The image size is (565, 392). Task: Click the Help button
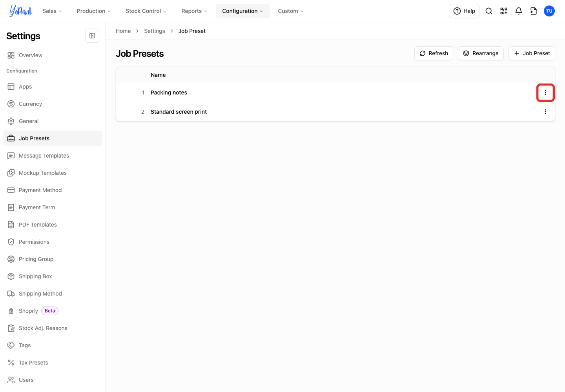pos(464,11)
